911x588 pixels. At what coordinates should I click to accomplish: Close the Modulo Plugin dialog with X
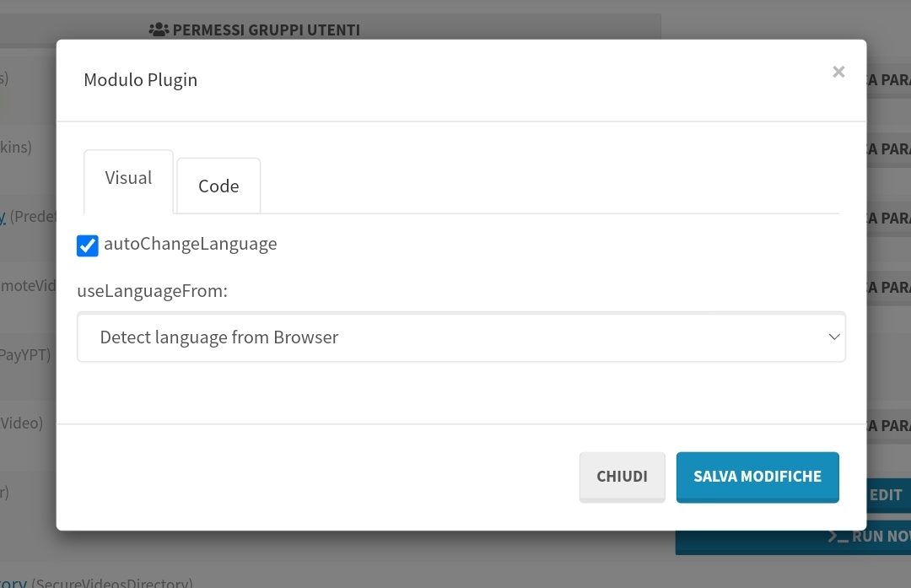(x=838, y=72)
